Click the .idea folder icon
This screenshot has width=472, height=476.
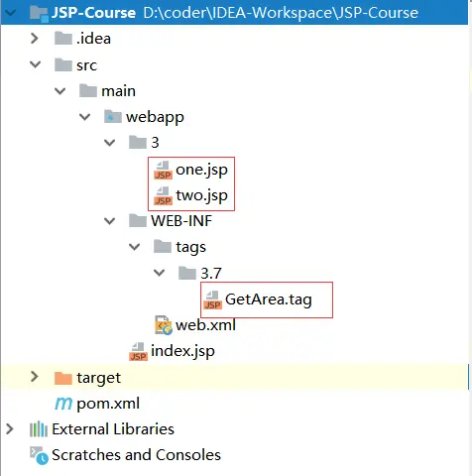[x=63, y=39]
